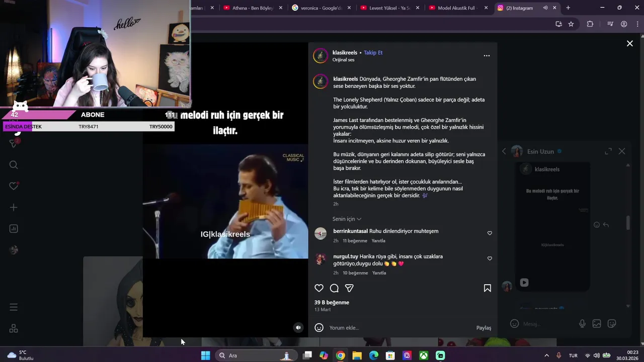Viewport: 644px width, 362px height.
Task: Close the Esin Uzun chat panel
Action: tap(622, 151)
